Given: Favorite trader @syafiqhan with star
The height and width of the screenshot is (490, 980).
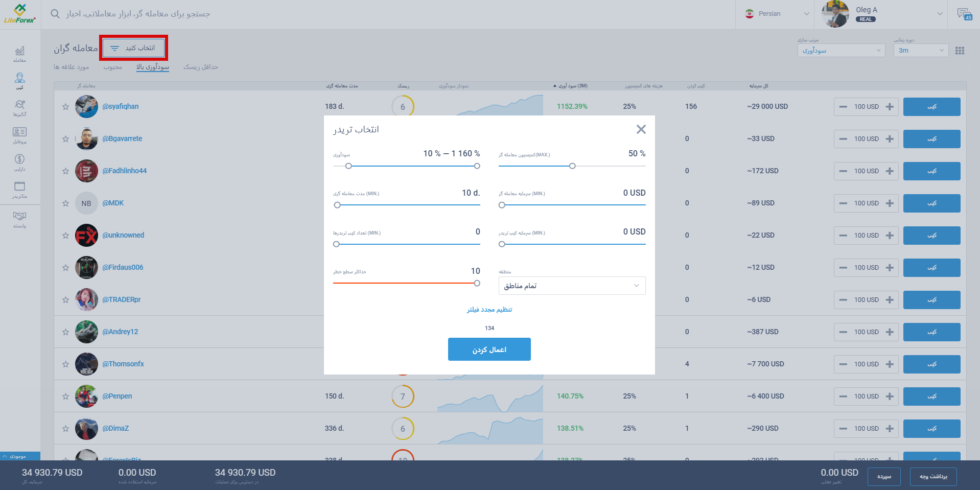Looking at the screenshot, I should pyautogui.click(x=65, y=107).
